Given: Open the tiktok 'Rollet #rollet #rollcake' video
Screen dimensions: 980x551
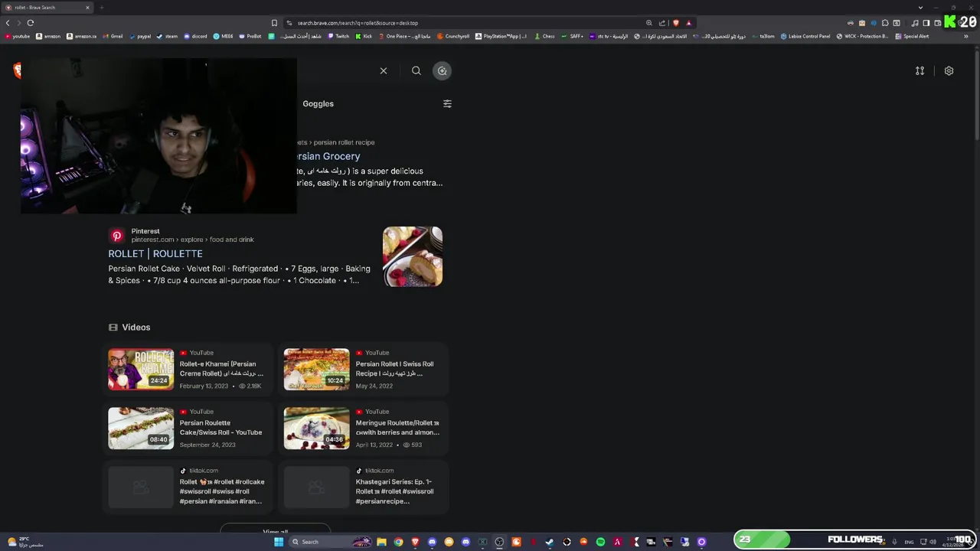Looking at the screenshot, I should point(186,487).
